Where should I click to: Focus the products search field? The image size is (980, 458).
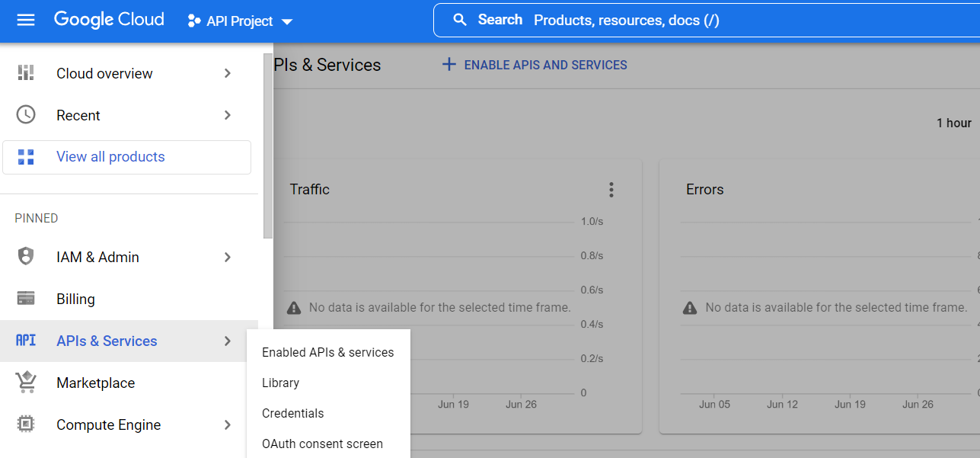707,20
